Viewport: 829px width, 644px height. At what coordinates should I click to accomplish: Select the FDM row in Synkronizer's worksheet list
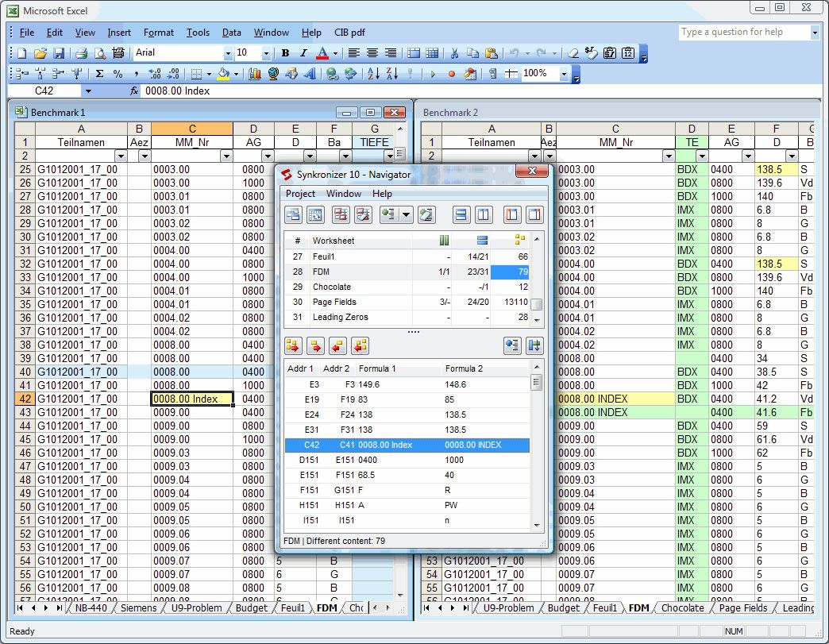318,272
